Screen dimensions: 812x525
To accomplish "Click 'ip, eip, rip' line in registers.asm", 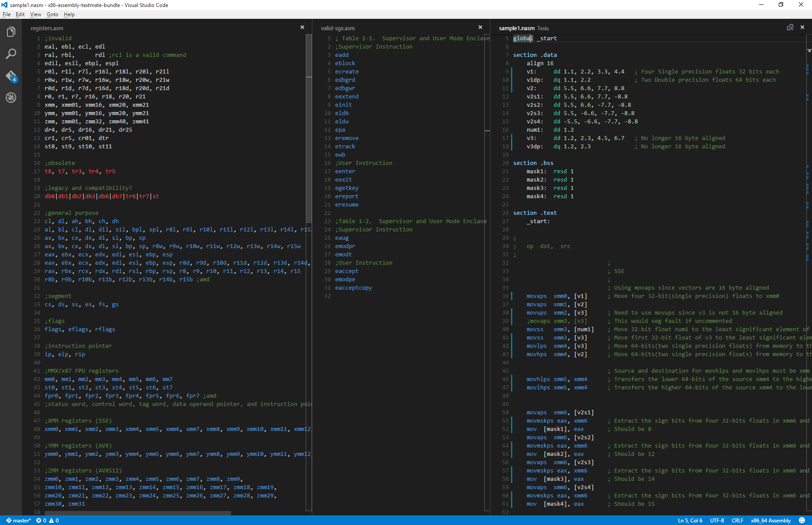I will [65, 354].
